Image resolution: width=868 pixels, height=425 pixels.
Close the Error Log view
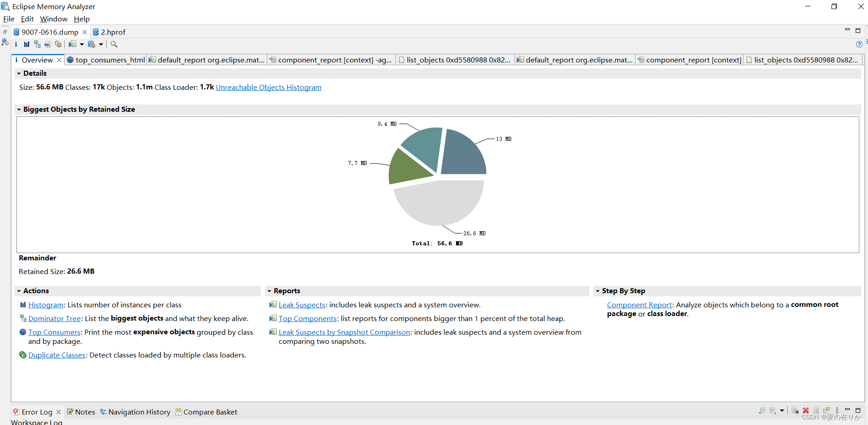[x=58, y=412]
